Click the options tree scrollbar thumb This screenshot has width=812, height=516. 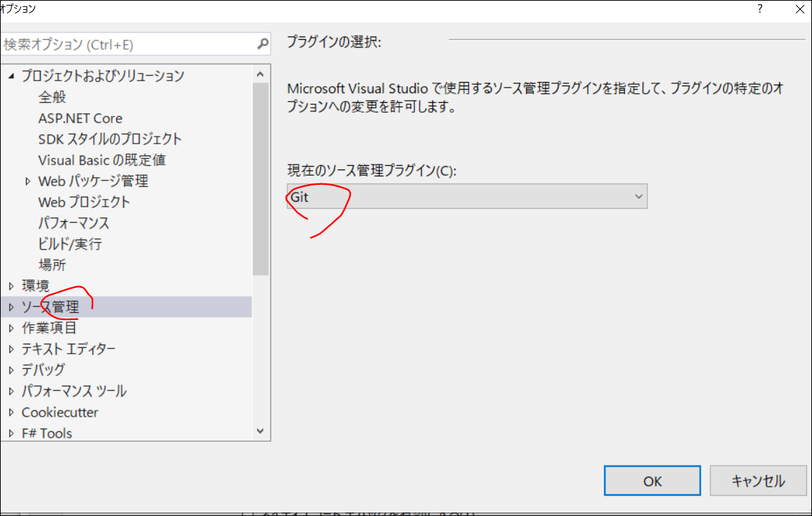coord(261,179)
